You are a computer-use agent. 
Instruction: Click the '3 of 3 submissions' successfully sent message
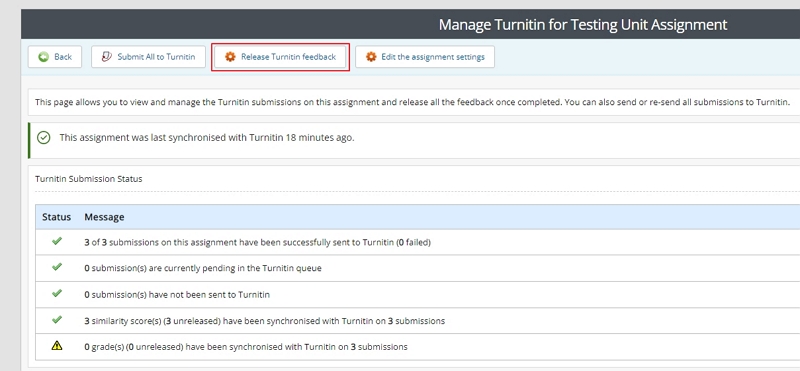point(258,242)
